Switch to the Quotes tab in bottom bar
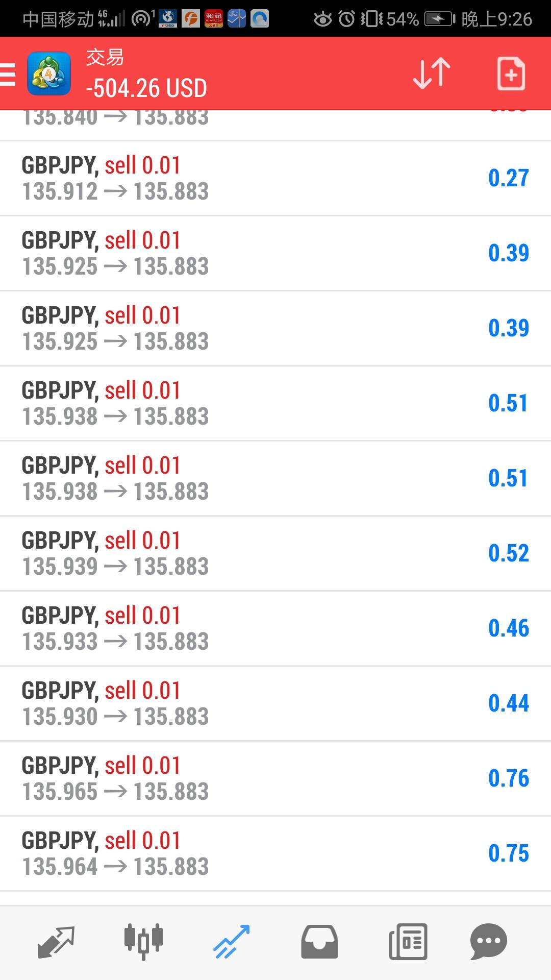551x980 pixels. point(56,942)
